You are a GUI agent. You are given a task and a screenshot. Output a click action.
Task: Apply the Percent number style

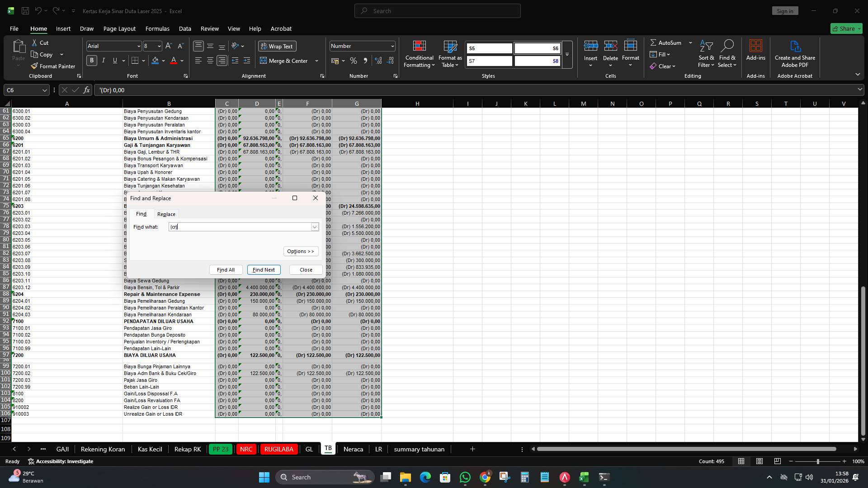coord(354,61)
